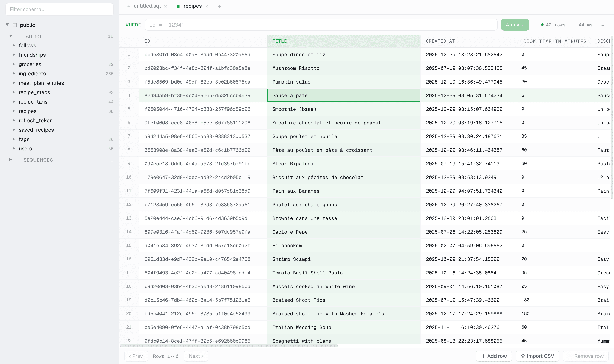This screenshot has height=364, width=614.
Task: Expand the recipe_steps table
Action: 14,92
